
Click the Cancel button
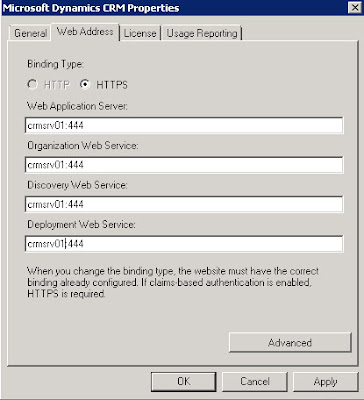point(255,381)
